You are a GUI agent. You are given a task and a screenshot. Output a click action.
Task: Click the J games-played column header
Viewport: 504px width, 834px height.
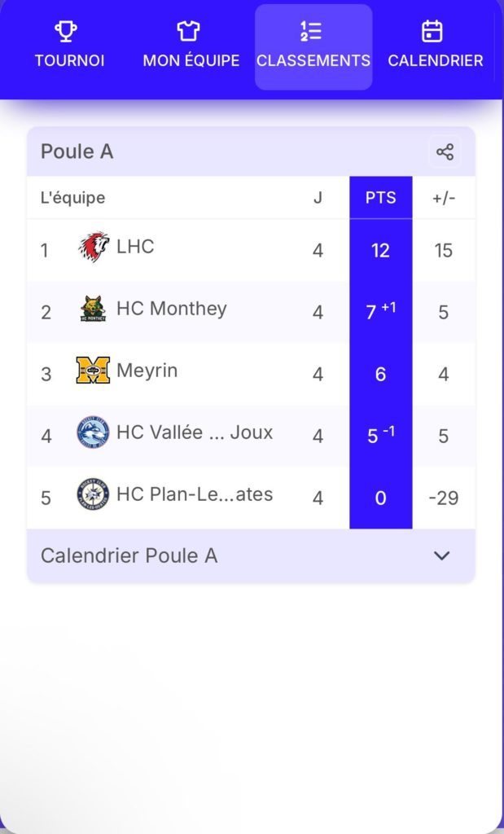click(x=318, y=198)
